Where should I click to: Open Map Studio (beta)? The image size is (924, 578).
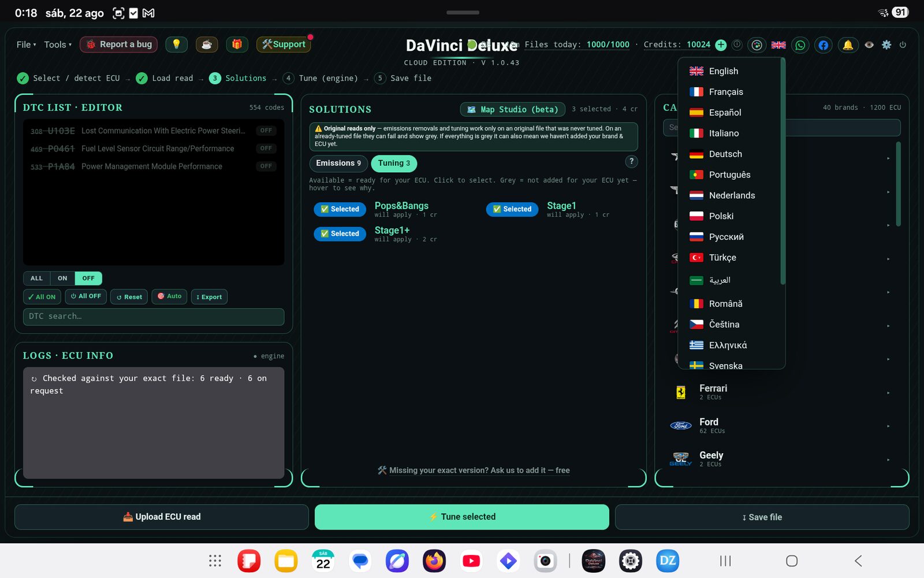(513, 109)
